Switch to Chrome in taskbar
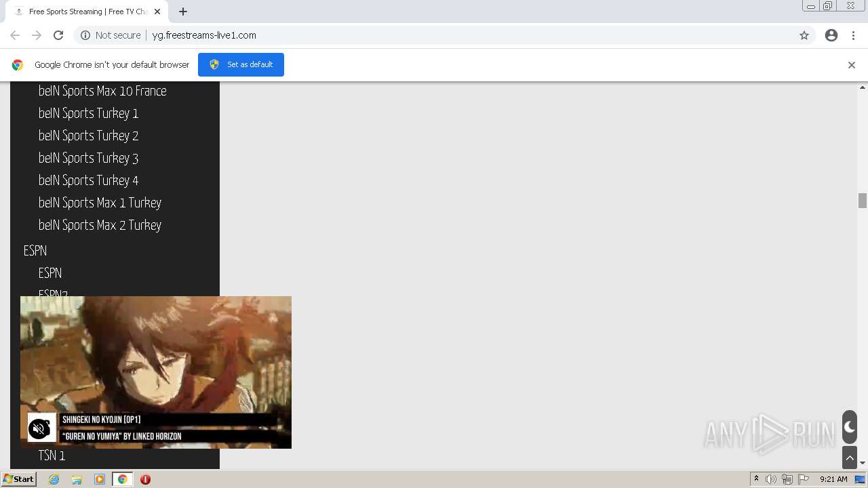Image resolution: width=868 pixels, height=488 pixels. [x=122, y=479]
